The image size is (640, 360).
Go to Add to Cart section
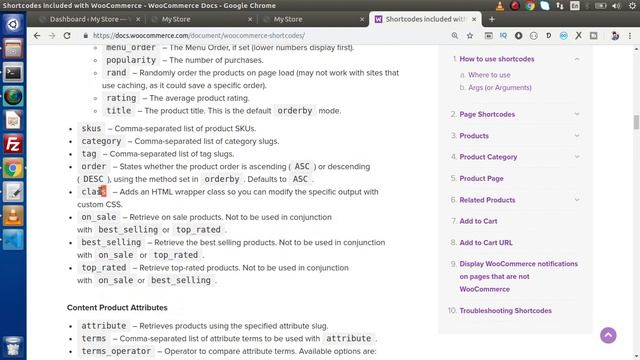click(478, 221)
